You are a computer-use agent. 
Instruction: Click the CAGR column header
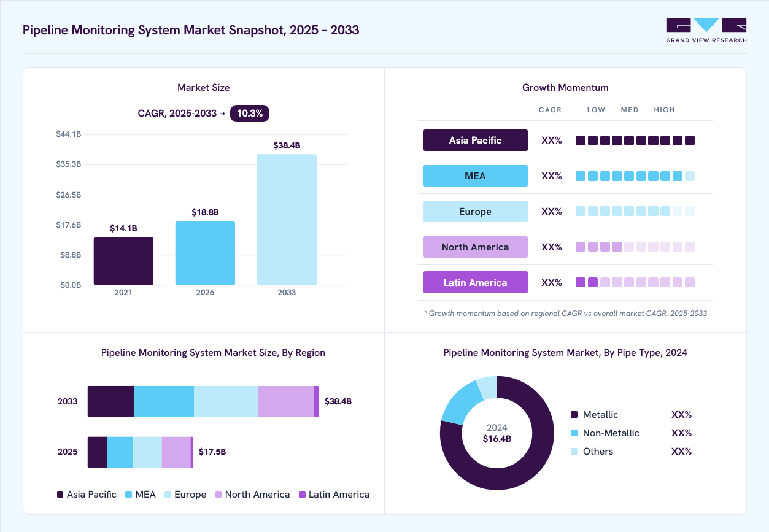tap(551, 110)
